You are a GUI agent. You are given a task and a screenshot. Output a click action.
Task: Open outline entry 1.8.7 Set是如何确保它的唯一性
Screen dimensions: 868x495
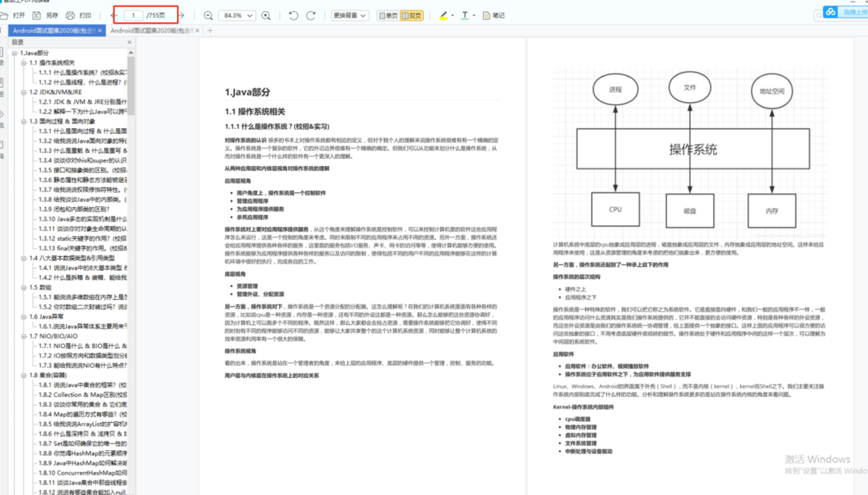click(82, 444)
